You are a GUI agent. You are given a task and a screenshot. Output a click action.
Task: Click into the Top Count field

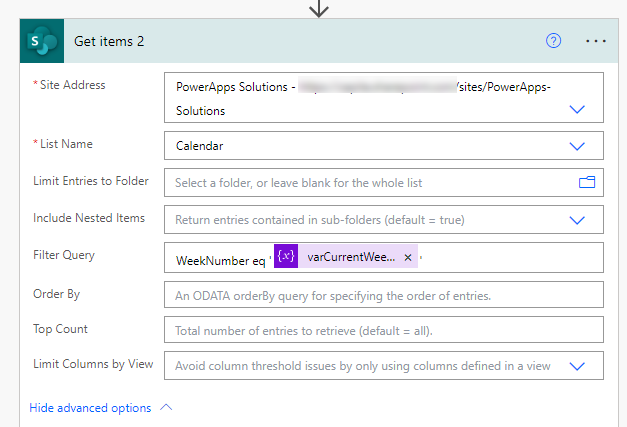pos(383,330)
